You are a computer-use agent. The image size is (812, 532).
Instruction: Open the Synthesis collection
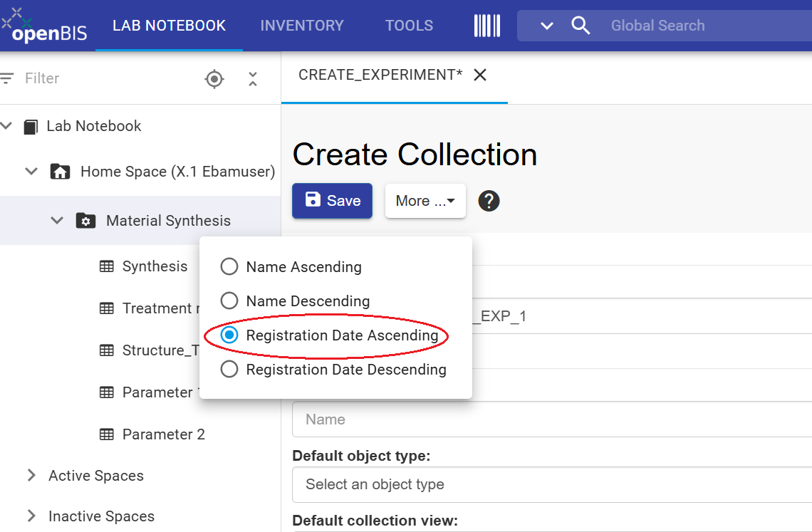[x=155, y=266]
